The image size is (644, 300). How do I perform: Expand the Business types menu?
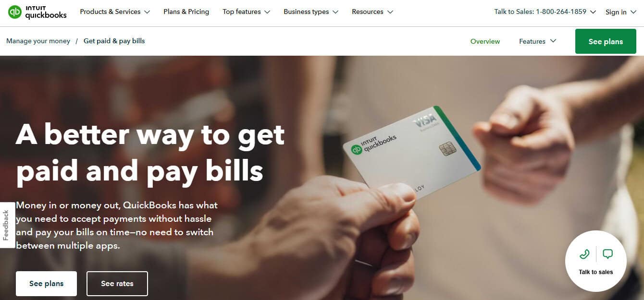coord(311,12)
